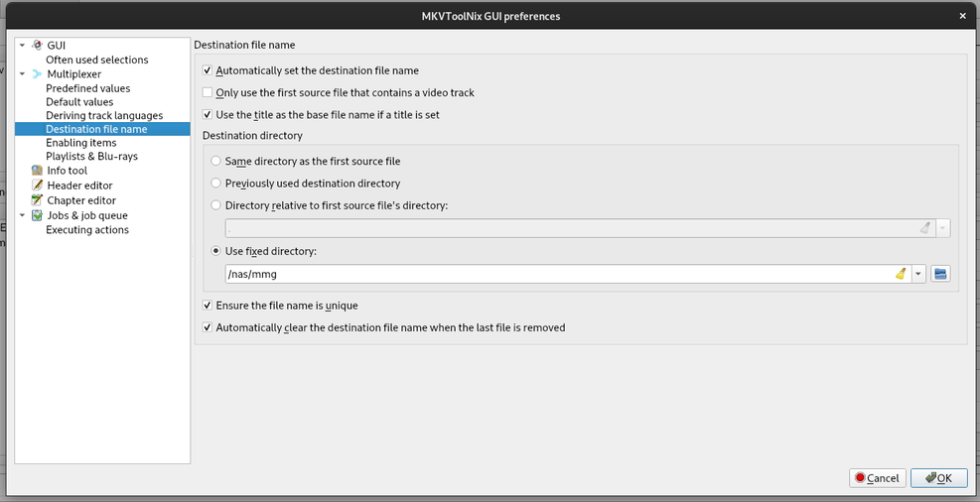
Task: Click the /nas/mmg directory text field
Action: tap(559, 274)
